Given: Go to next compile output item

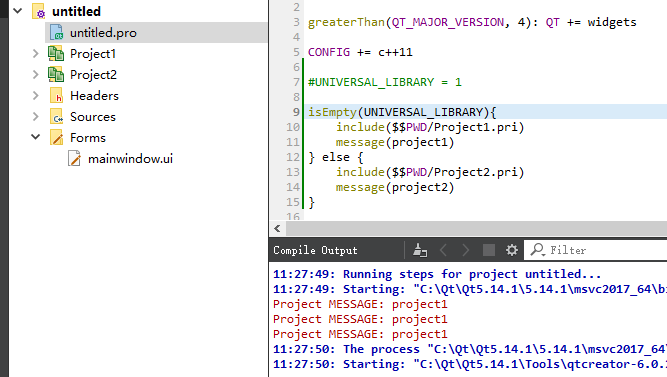Looking at the screenshot, I should [465, 250].
